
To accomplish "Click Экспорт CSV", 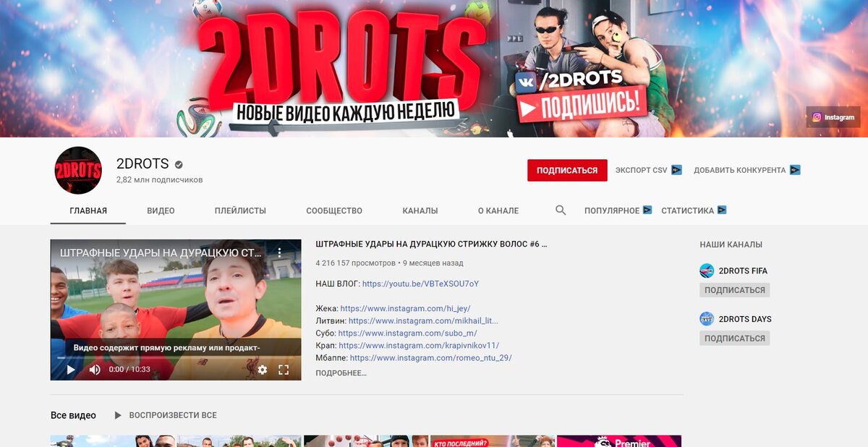I will pyautogui.click(x=642, y=171).
